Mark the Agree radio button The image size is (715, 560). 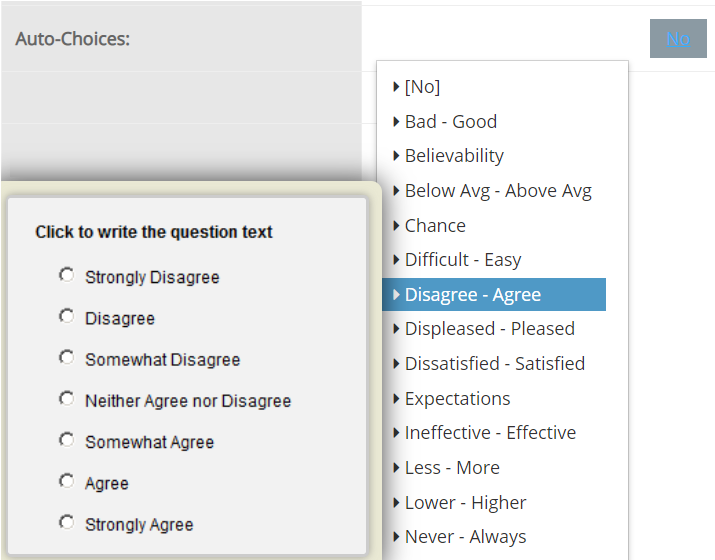(x=67, y=482)
